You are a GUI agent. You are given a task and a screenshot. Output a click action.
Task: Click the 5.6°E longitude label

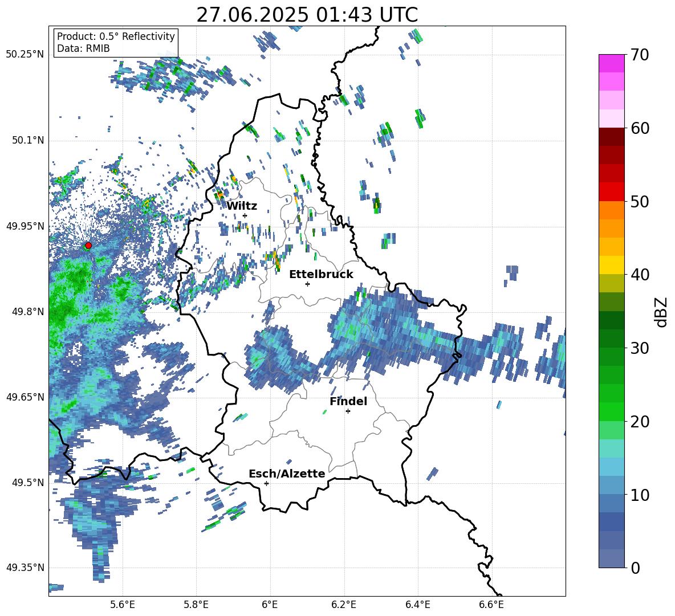point(123,605)
